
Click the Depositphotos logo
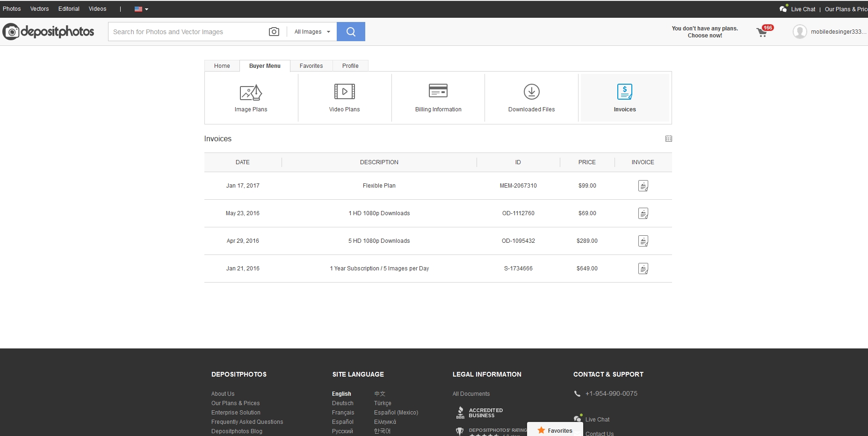click(48, 31)
